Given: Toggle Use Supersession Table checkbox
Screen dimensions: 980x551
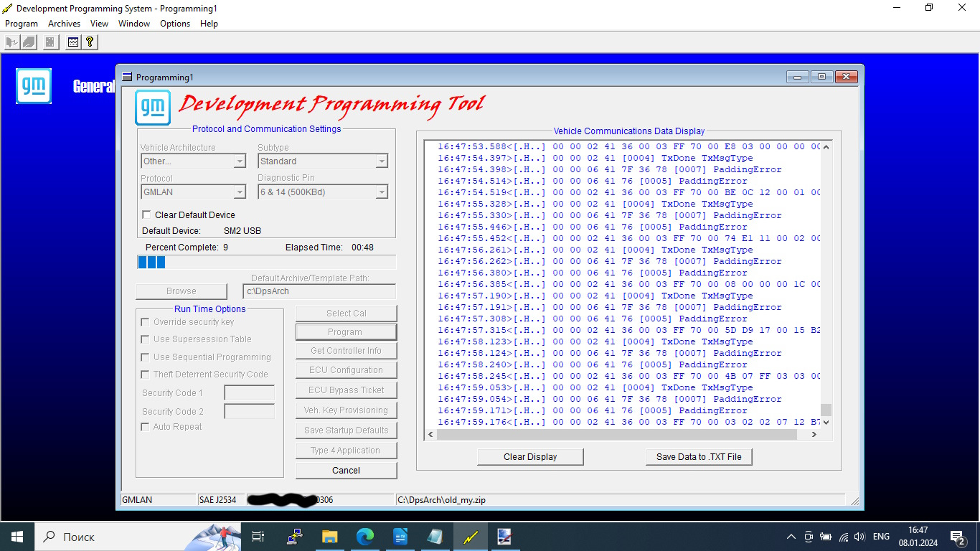Looking at the screenshot, I should click(x=146, y=339).
